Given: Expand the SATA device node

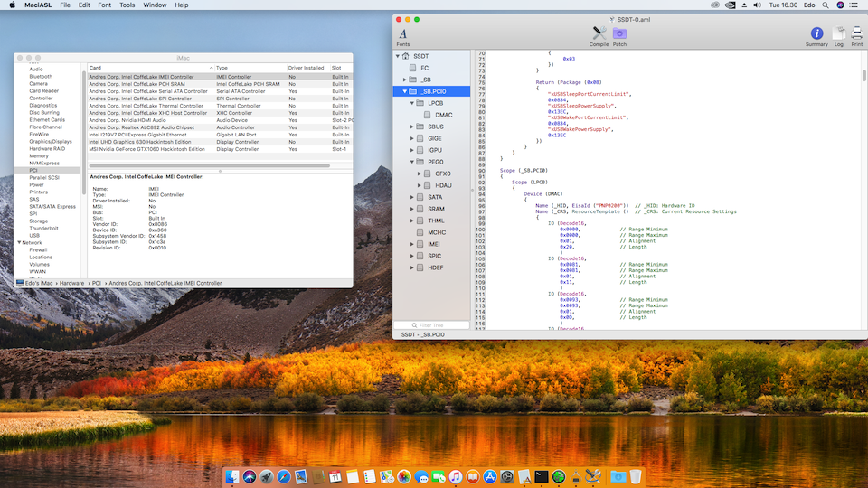Looking at the screenshot, I should tap(413, 197).
